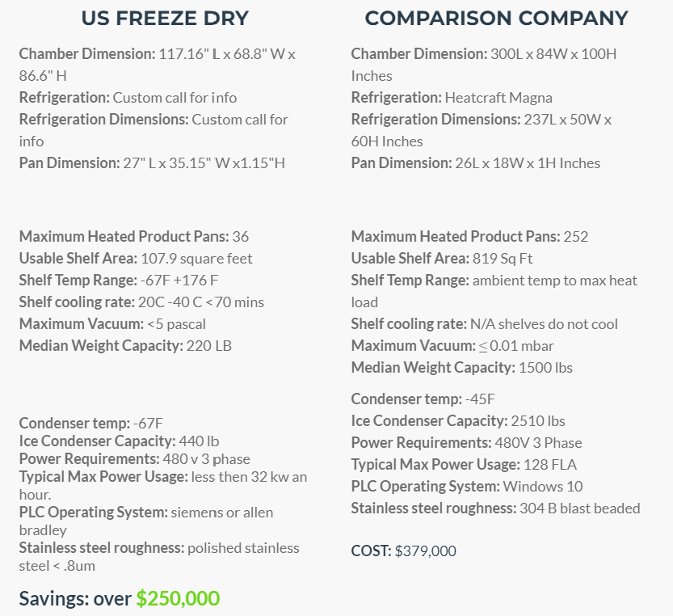673x616 pixels.
Task: Click the 'Maximum Heated Product Pans: 36' line
Action: (x=134, y=236)
